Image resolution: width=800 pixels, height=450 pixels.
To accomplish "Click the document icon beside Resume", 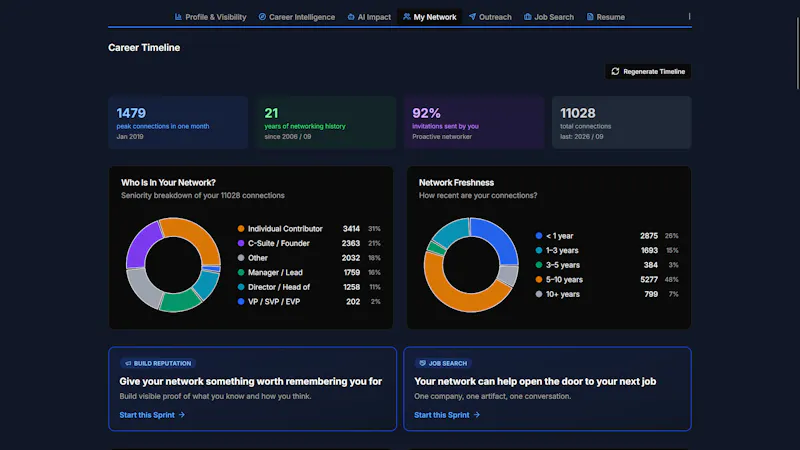I will point(590,17).
